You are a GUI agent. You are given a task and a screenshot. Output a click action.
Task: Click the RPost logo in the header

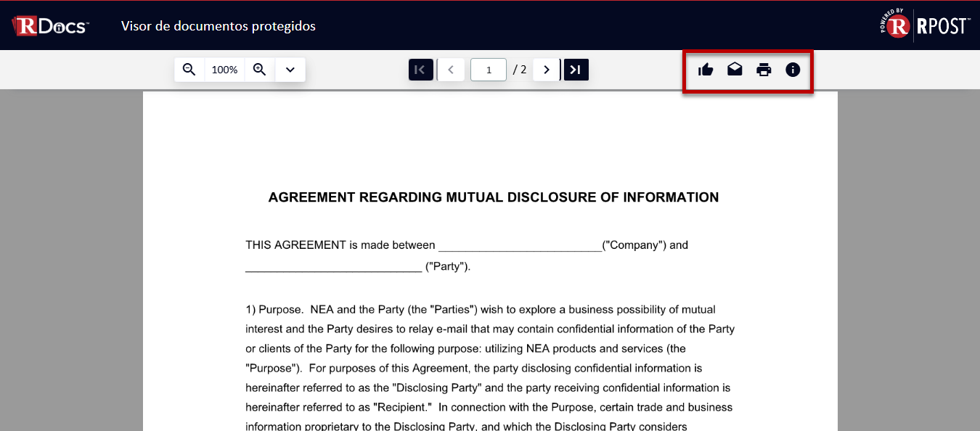(x=924, y=26)
